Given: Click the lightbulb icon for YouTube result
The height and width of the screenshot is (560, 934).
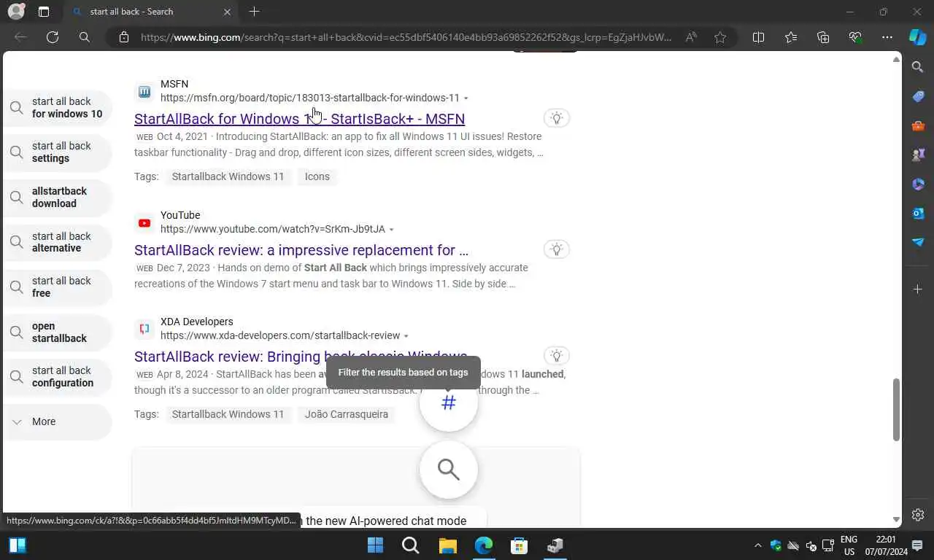Looking at the screenshot, I should [x=557, y=249].
